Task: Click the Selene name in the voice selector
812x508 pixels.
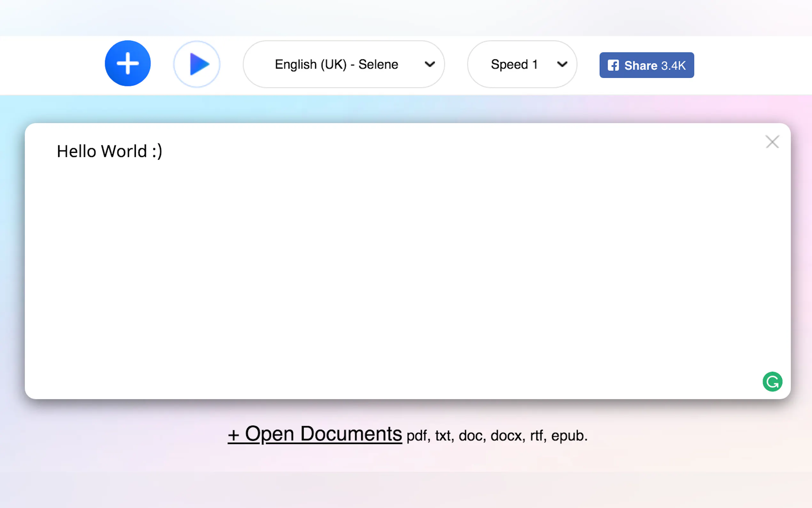Action: (378, 64)
